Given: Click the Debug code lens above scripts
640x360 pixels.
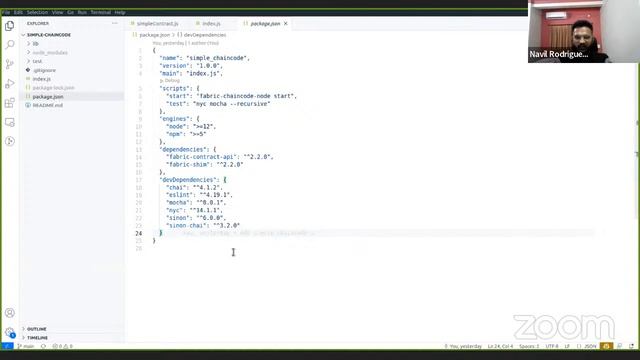Looking at the screenshot, I should click(170, 81).
